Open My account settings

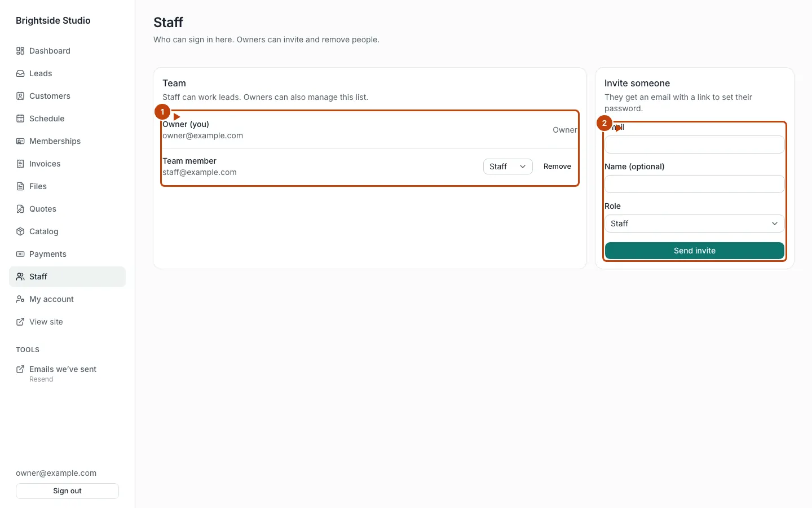67,299
